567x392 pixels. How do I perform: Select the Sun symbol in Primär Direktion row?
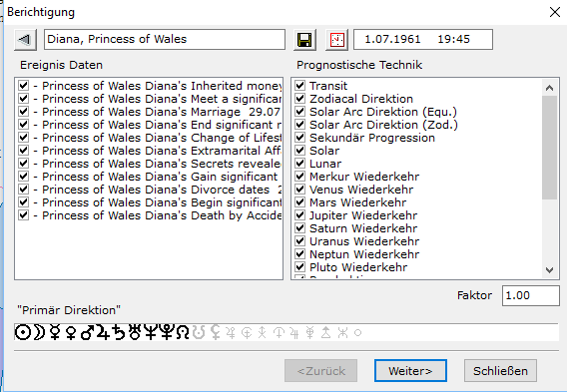[22, 333]
